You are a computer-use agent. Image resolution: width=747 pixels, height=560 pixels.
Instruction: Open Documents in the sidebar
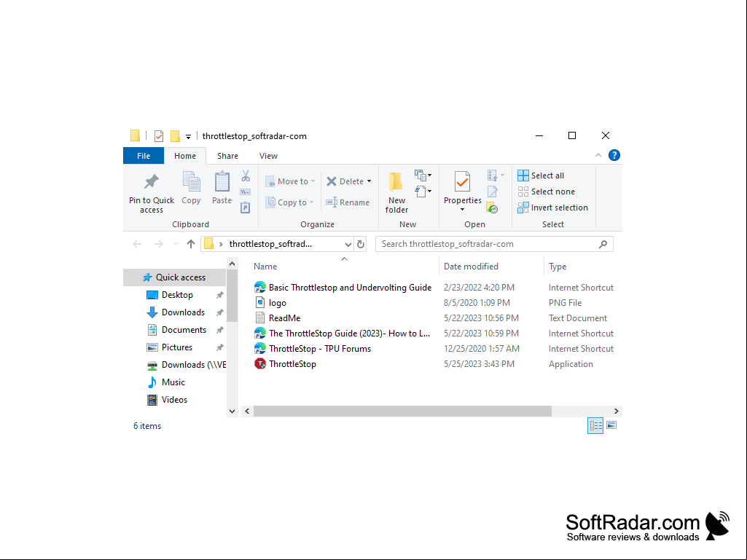point(184,330)
